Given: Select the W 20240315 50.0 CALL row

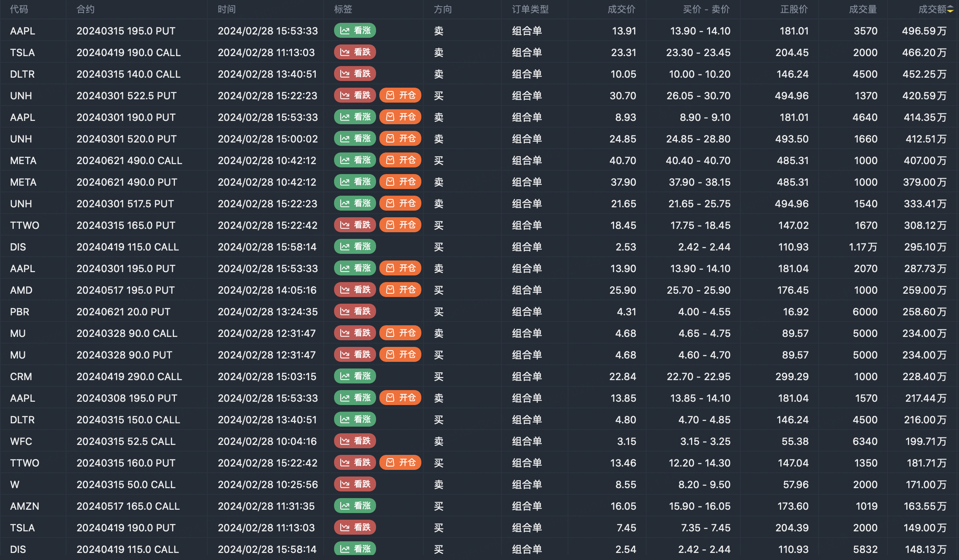Looking at the screenshot, I should 126,484.
